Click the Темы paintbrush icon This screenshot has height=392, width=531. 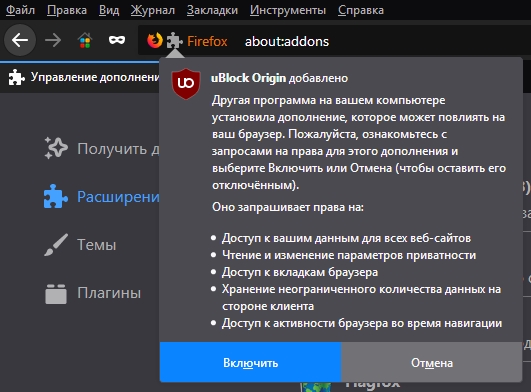point(56,244)
